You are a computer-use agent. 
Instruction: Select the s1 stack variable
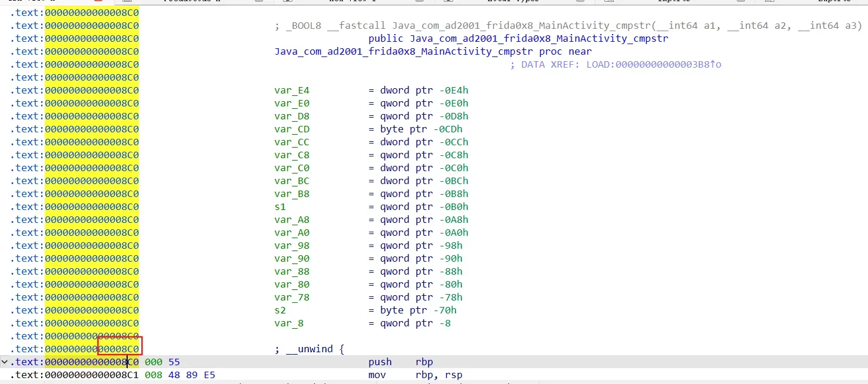tap(281, 207)
